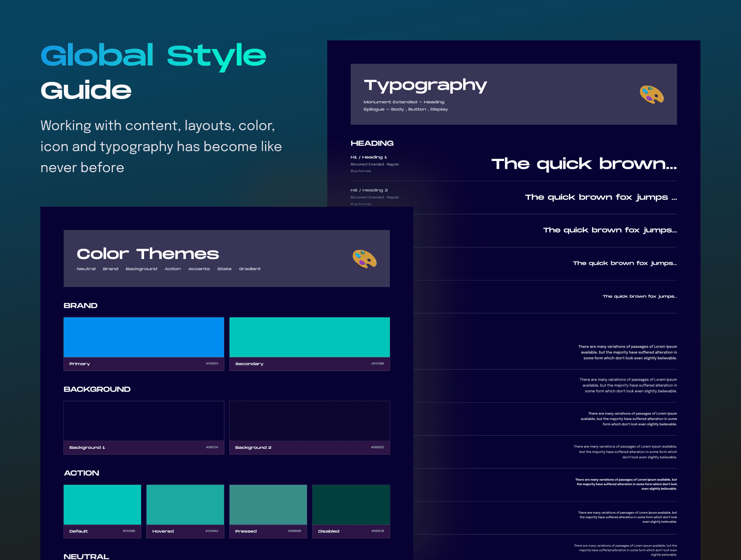Click the Global Style Guide title
This screenshot has width=741, height=560.
(x=153, y=72)
